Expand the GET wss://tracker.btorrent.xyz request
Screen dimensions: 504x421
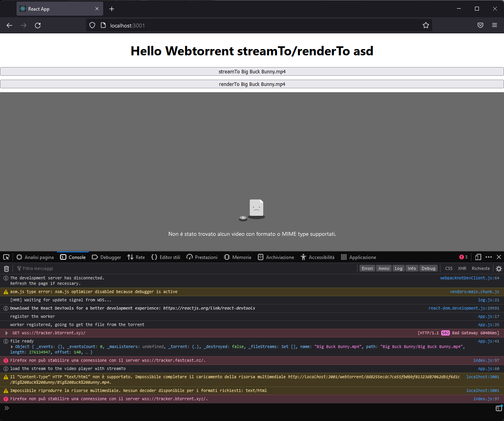click(x=7, y=333)
